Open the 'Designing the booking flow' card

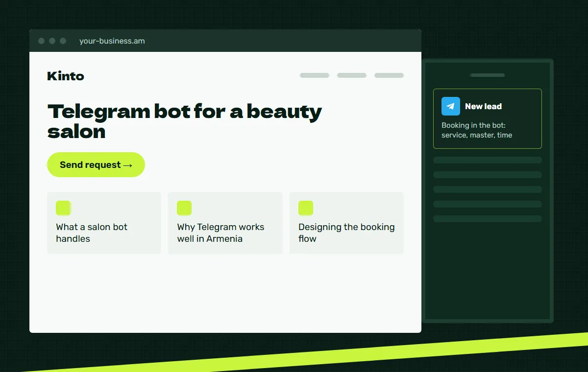coord(346,223)
